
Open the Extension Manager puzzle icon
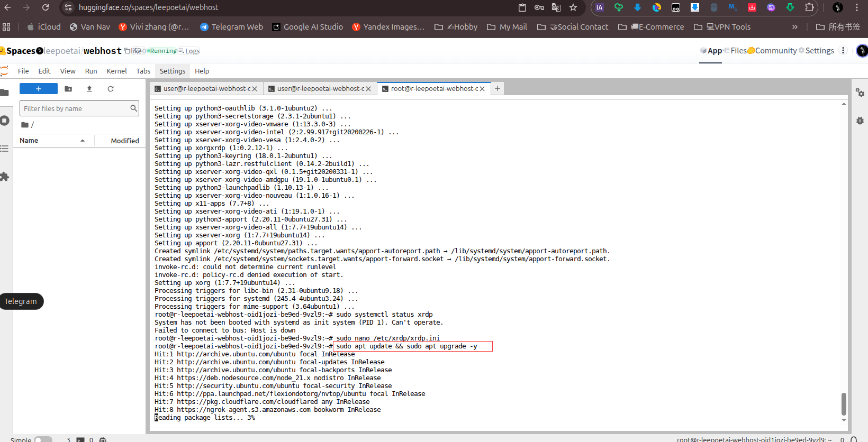[x=5, y=177]
